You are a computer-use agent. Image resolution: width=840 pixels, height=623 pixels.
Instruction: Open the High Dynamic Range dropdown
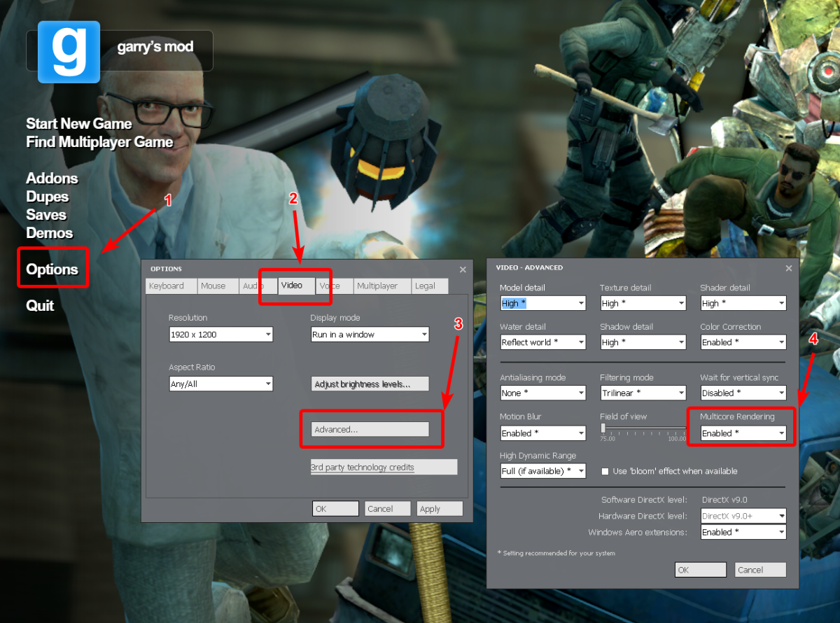542,471
